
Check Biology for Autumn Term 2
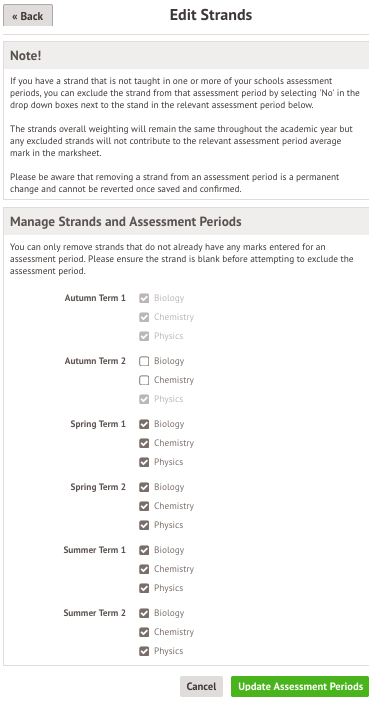pos(144,361)
